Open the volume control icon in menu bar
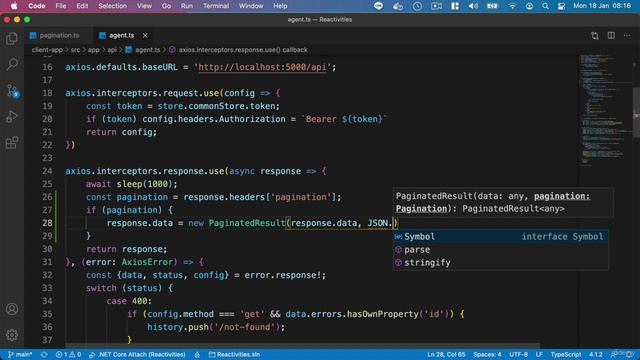 [473, 6]
